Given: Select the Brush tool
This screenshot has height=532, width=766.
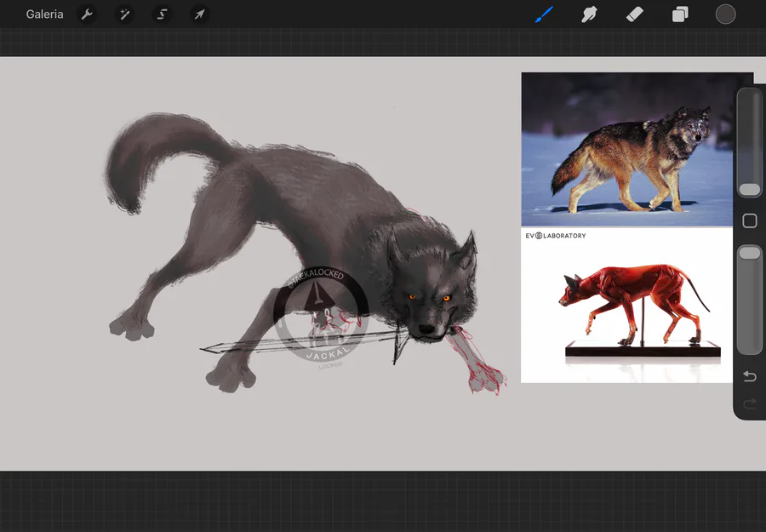Looking at the screenshot, I should [544, 14].
